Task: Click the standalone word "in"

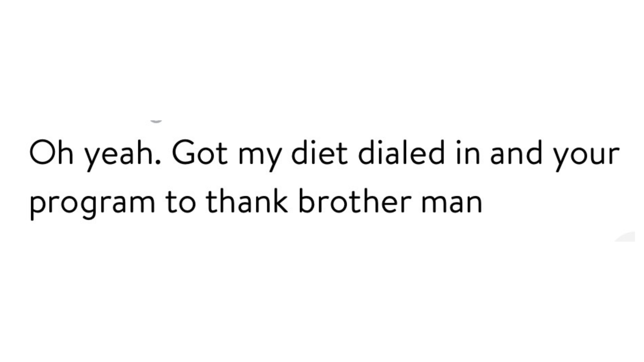Action: 468,153
